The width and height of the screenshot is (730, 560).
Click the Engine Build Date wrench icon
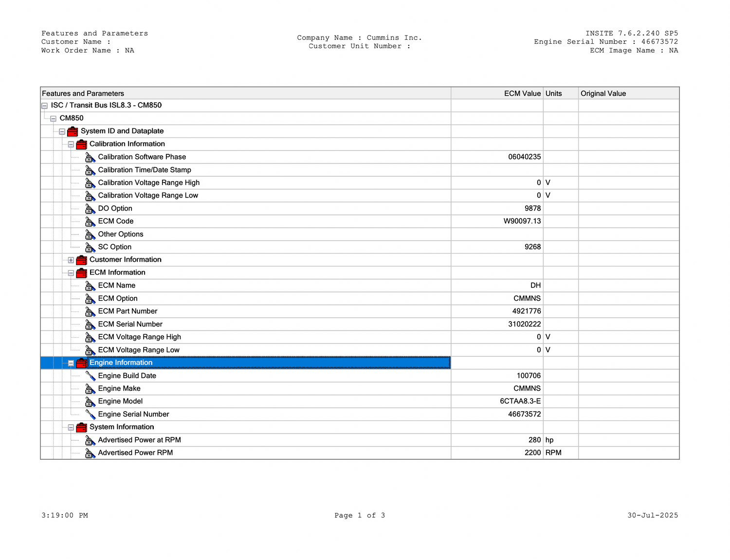click(x=90, y=376)
